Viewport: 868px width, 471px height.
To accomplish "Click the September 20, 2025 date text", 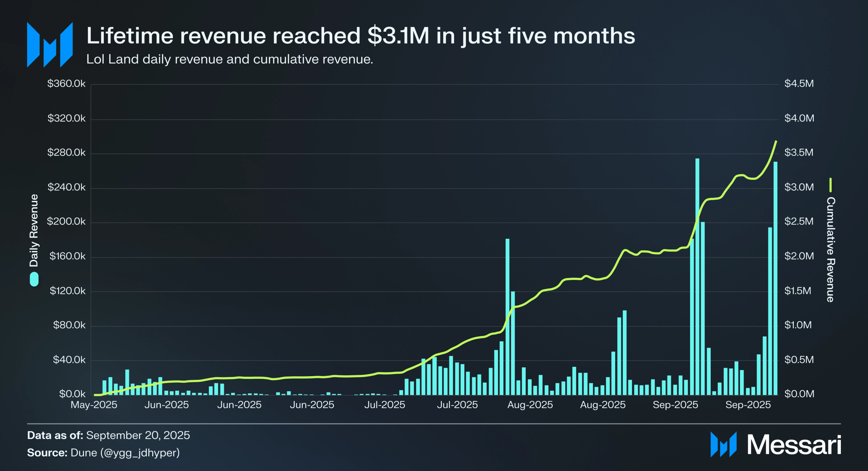I will tap(138, 435).
